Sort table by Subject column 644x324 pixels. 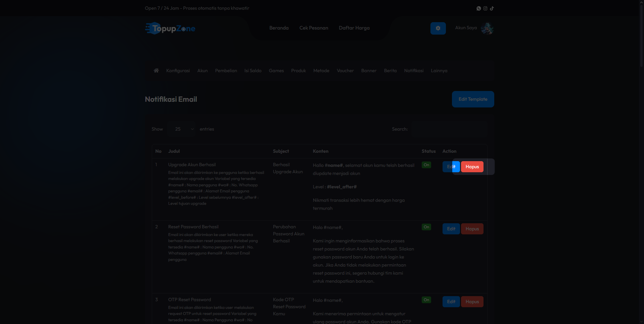click(x=281, y=151)
